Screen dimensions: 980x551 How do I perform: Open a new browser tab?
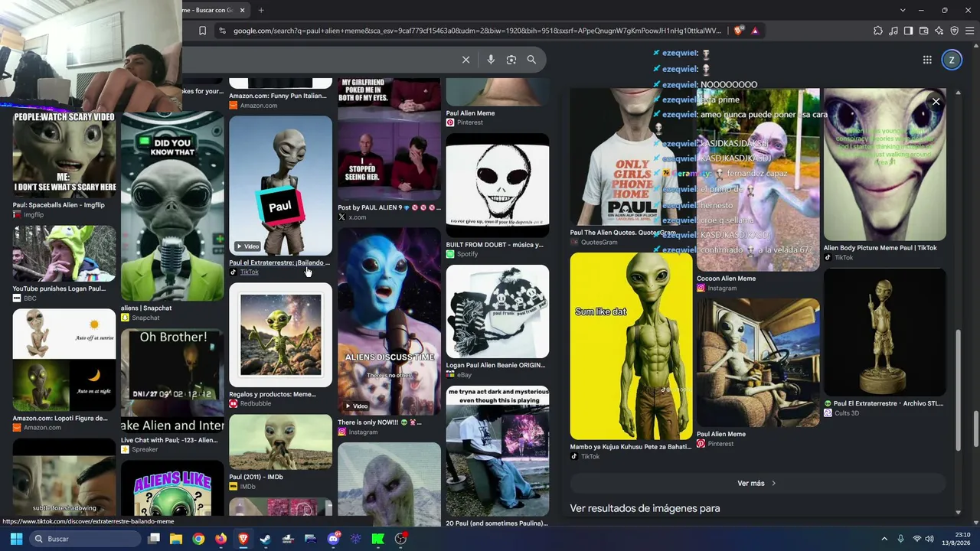click(x=261, y=10)
